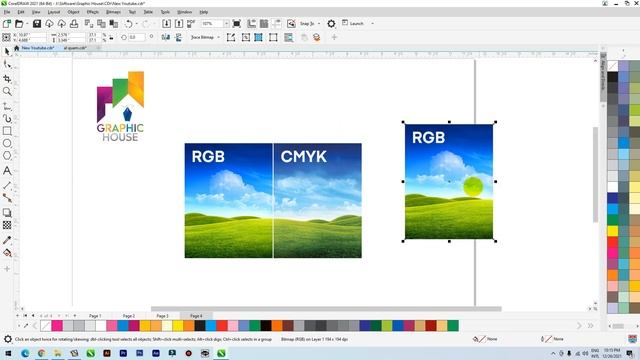Open dropdown arrow beside Open folder icon
This screenshot has height=360, width=640.
click(27, 24)
